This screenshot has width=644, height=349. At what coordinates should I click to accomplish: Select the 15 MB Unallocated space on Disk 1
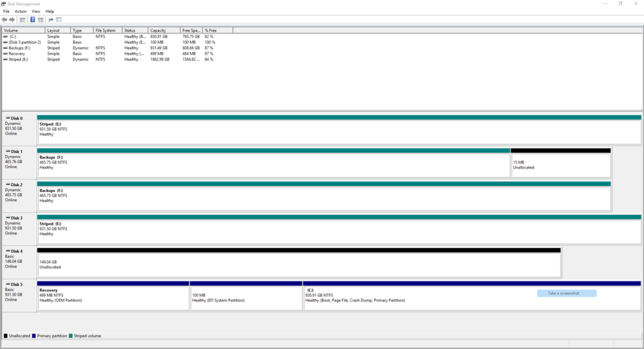coord(560,165)
